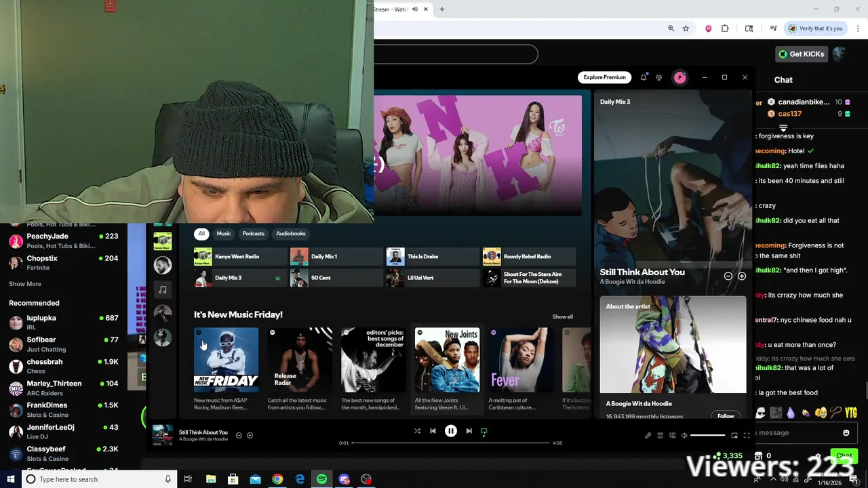Open This Is Drake shortcut

coord(433,256)
